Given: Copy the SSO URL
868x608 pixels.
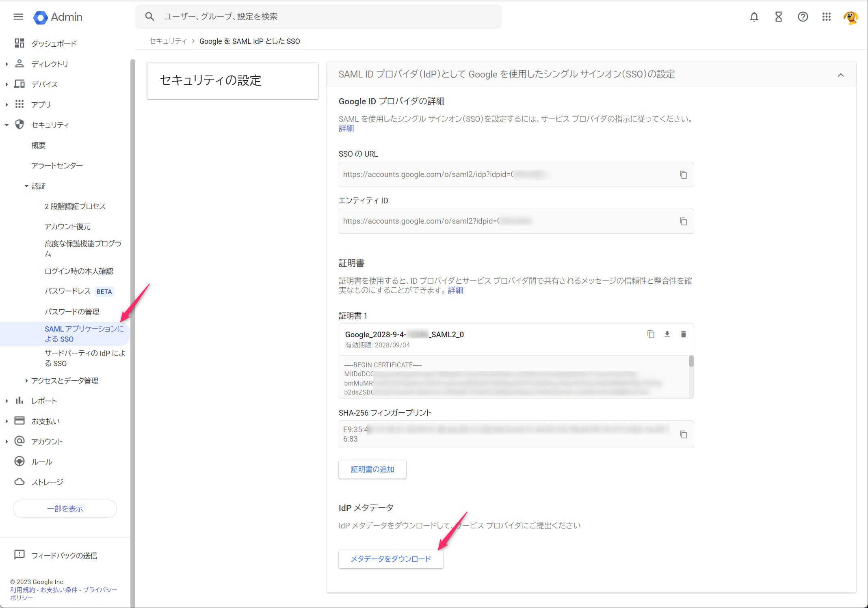Looking at the screenshot, I should [x=683, y=175].
